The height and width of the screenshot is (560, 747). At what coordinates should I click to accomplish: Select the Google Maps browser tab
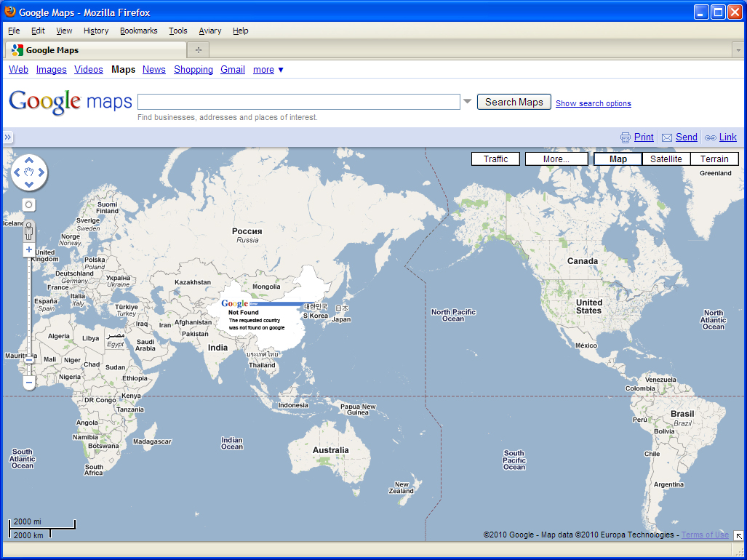[x=96, y=50]
